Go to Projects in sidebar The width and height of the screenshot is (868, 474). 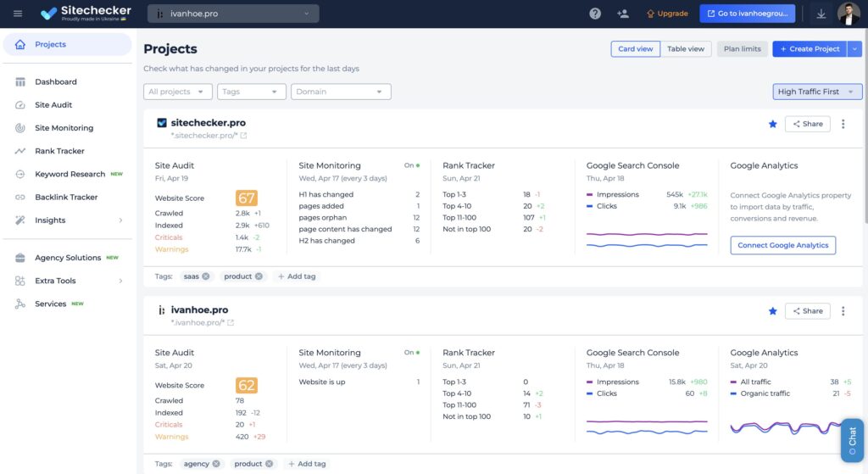pyautogui.click(x=68, y=44)
